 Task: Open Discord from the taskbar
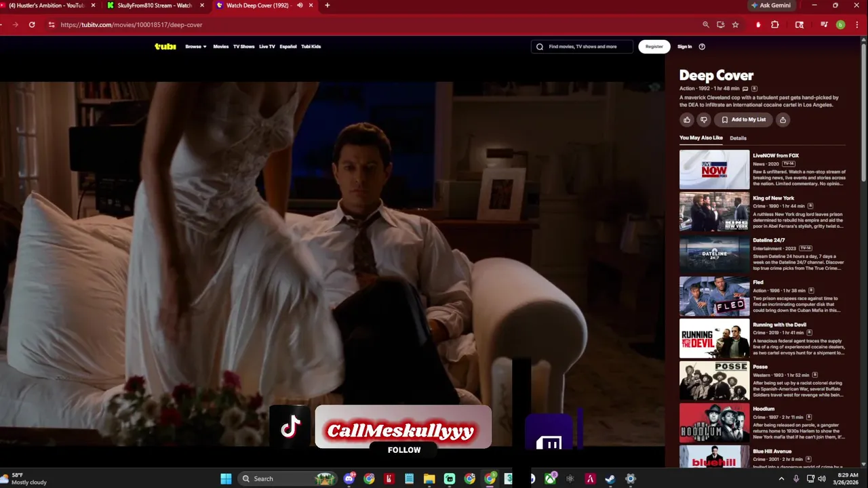coord(349,479)
